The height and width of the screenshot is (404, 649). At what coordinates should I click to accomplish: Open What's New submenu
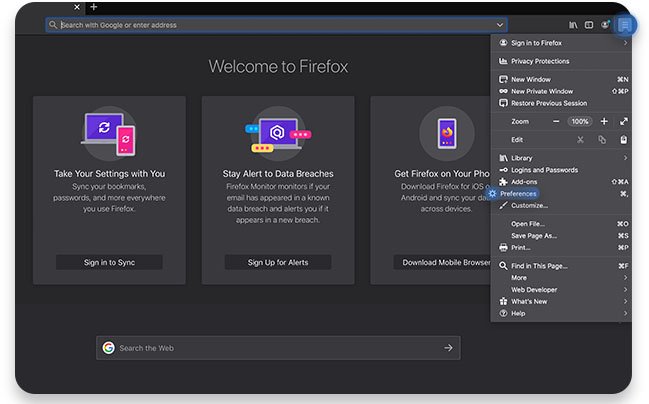tap(561, 301)
